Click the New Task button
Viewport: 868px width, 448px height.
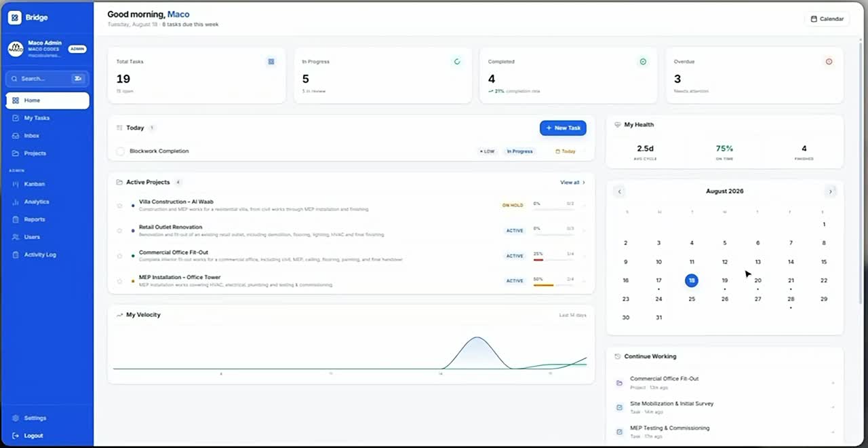tap(563, 128)
